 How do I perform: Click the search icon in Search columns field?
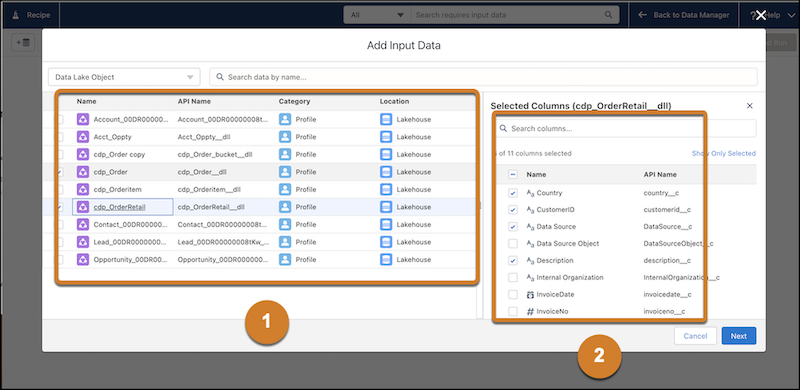tap(504, 129)
